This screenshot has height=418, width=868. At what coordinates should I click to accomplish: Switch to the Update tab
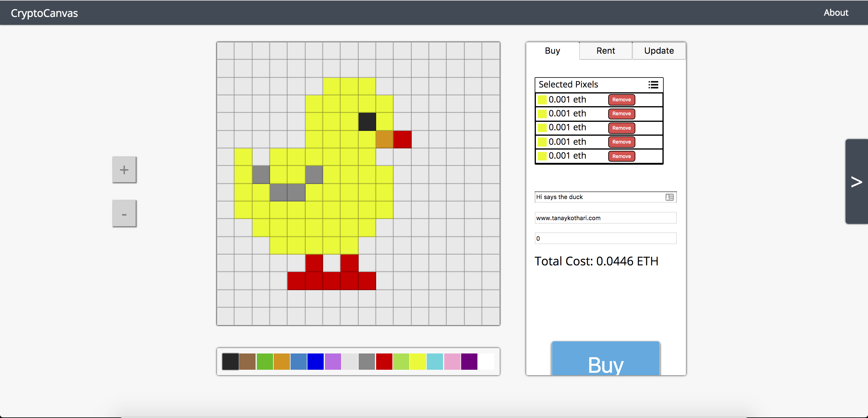(x=659, y=51)
